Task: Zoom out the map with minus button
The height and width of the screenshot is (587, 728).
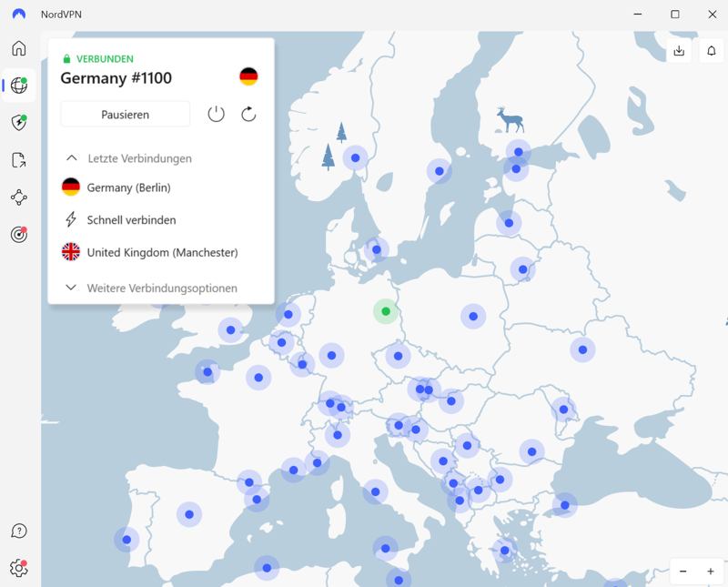Action: point(683,572)
